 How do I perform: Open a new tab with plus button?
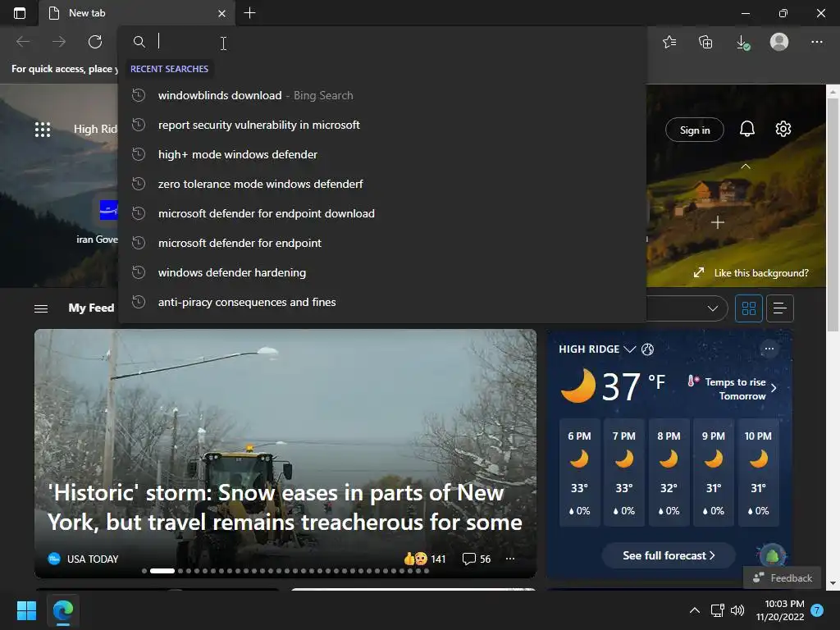[x=249, y=13]
